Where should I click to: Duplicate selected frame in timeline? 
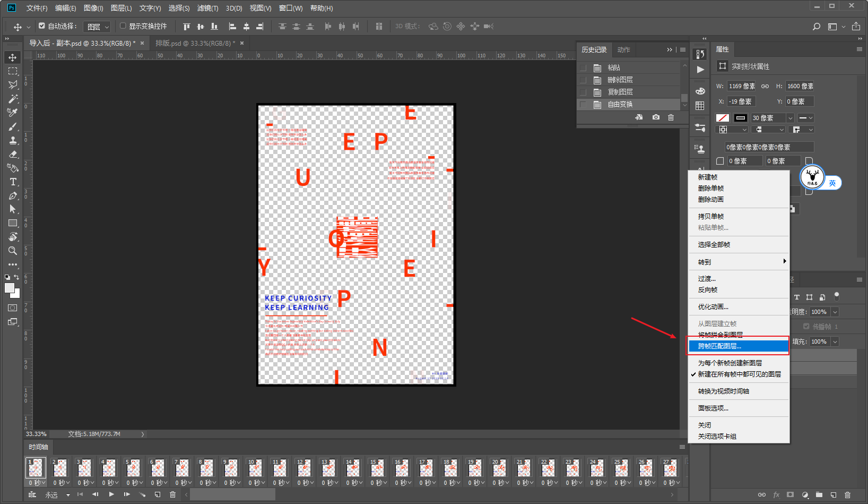point(158,494)
